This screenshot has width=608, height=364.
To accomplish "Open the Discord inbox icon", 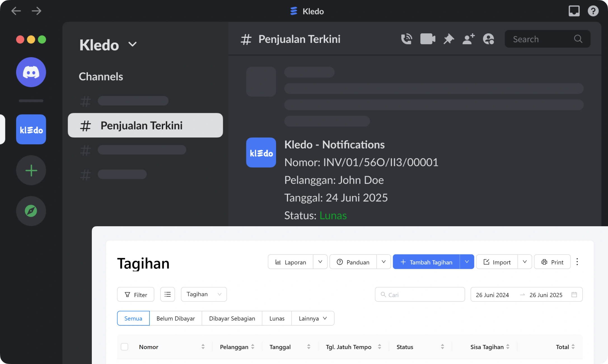I will pyautogui.click(x=574, y=11).
